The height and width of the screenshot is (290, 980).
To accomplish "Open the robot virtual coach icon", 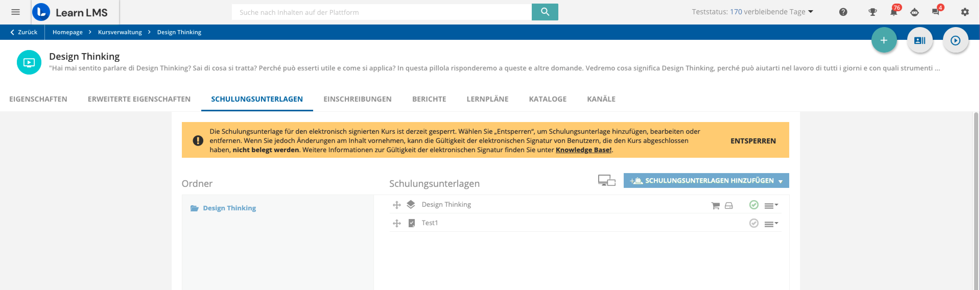I will point(915,12).
